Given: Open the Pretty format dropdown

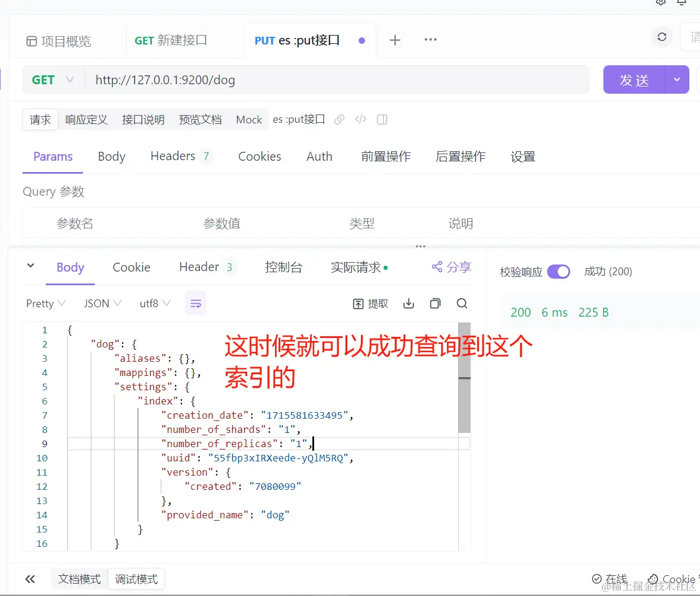Looking at the screenshot, I should click(x=46, y=304).
